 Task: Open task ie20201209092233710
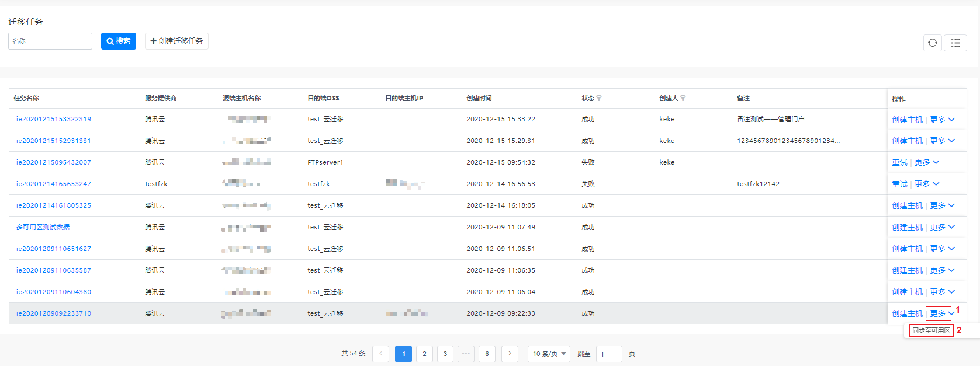pyautogui.click(x=54, y=313)
